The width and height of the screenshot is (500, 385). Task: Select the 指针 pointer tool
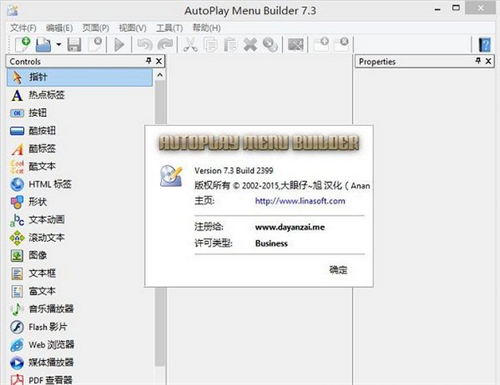[80, 77]
